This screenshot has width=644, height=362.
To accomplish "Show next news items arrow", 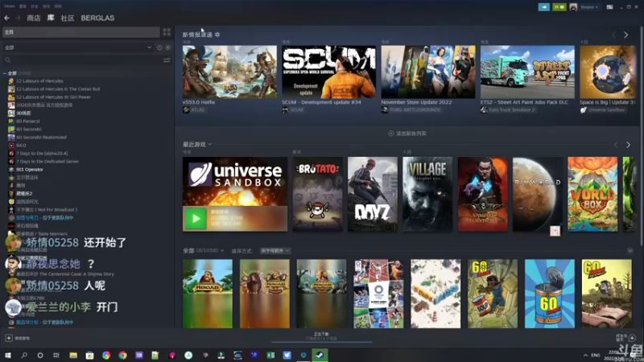I will pos(626,35).
